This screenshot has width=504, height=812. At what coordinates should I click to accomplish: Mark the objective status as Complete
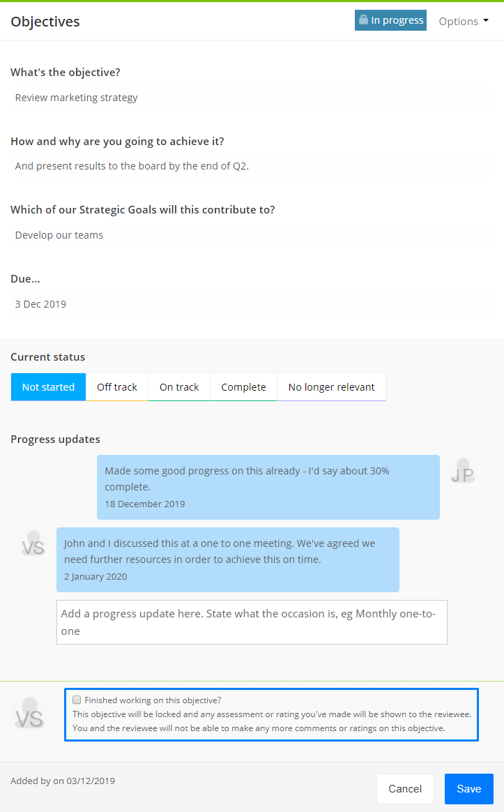click(x=243, y=387)
